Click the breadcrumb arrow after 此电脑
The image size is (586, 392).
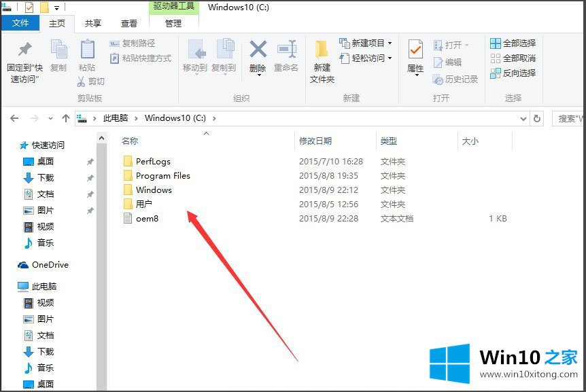136,119
